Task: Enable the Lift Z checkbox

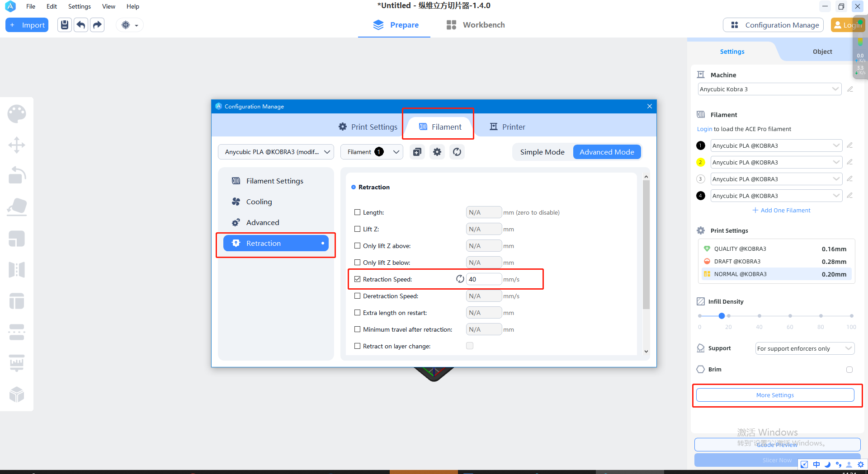Action: (358, 229)
